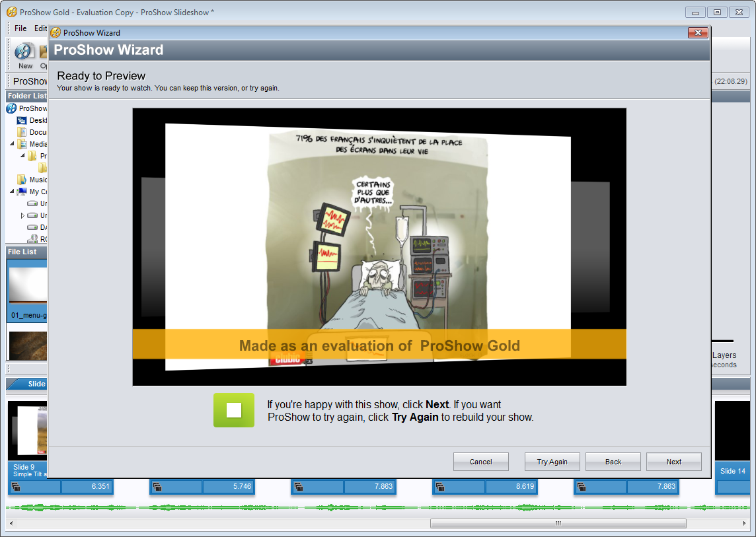Click the transition icon before 8.619

click(x=439, y=486)
